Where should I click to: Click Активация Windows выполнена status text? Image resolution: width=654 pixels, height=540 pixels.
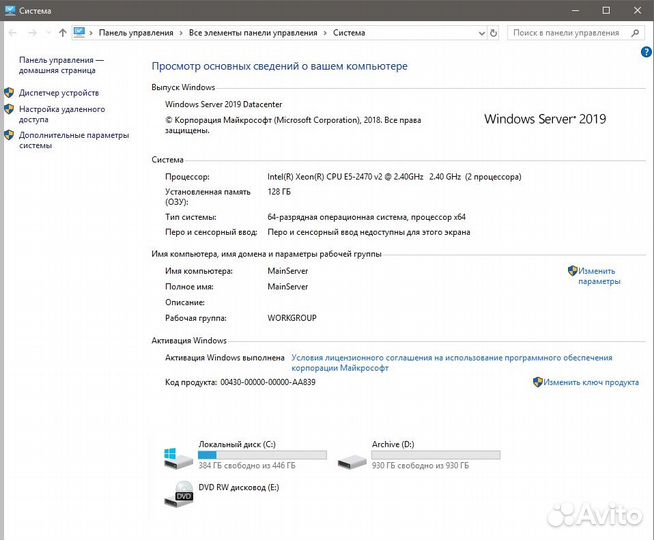point(224,357)
